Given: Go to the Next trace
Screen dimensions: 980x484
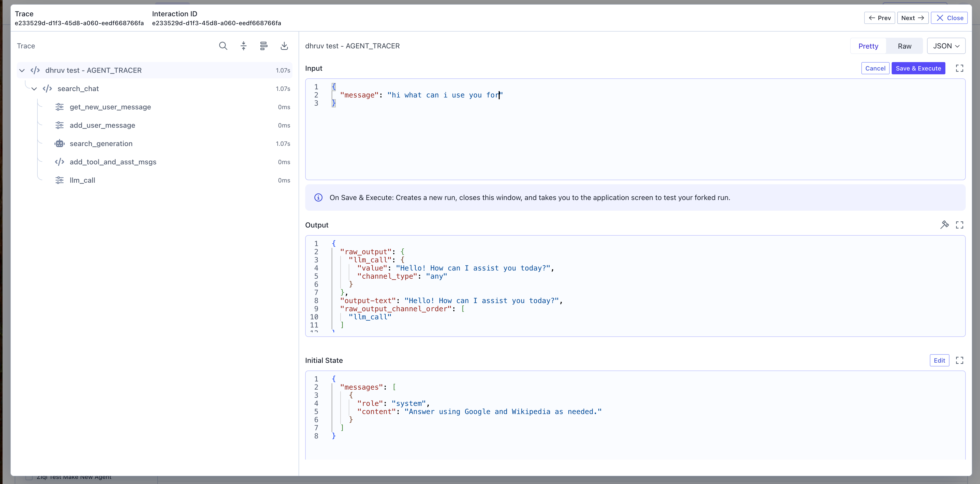Looking at the screenshot, I should [x=912, y=18].
